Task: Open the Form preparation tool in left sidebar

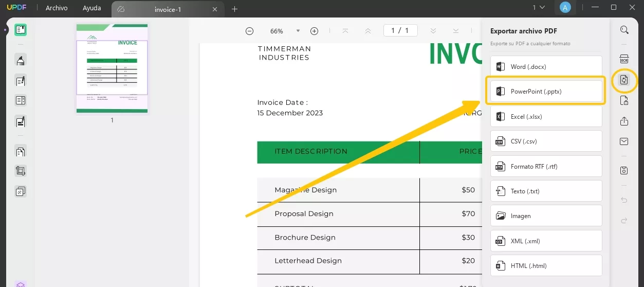Action: 21,101
